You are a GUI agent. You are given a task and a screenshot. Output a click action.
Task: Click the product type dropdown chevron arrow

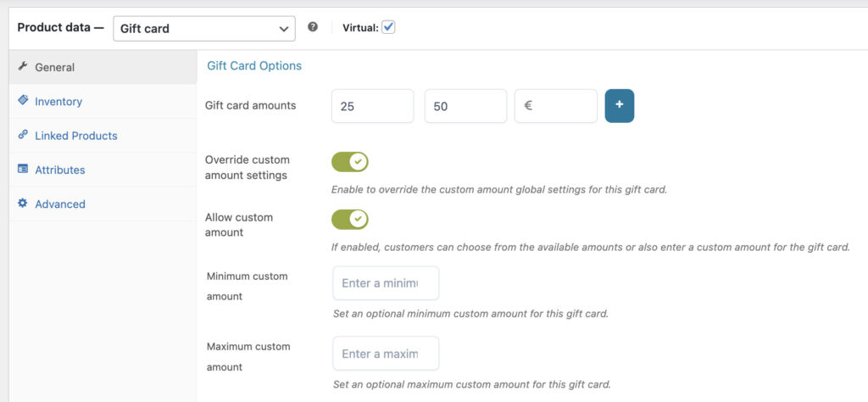(x=283, y=29)
